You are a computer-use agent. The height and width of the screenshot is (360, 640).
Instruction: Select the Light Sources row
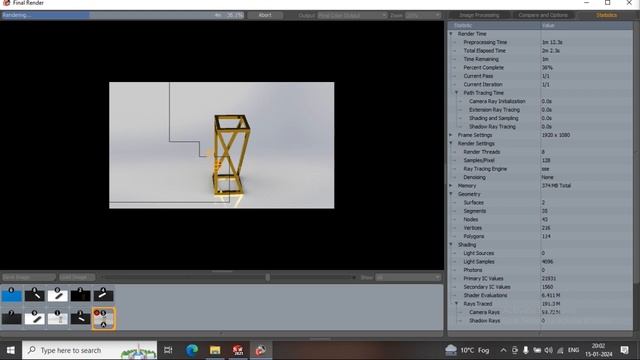click(x=540, y=253)
